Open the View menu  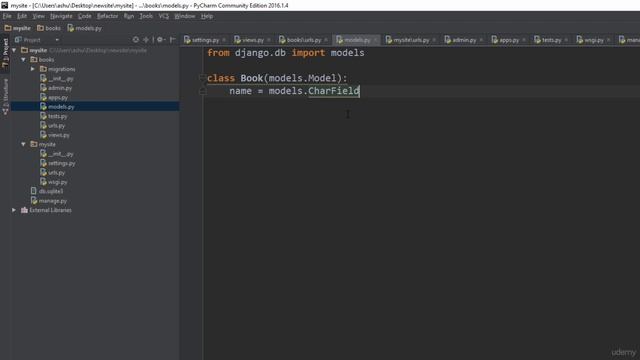pos(38,16)
